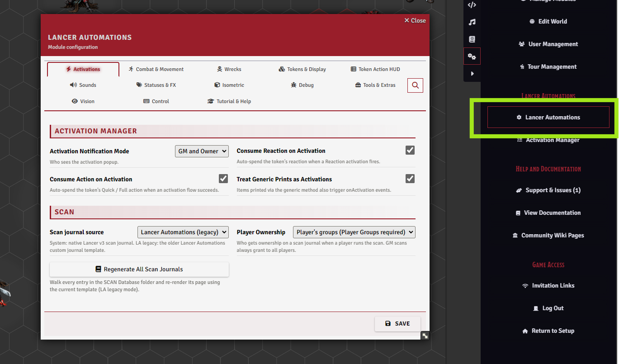The height and width of the screenshot is (364, 619).
Task: Uncheck Consume Reaction on Activation
Action: [410, 150]
